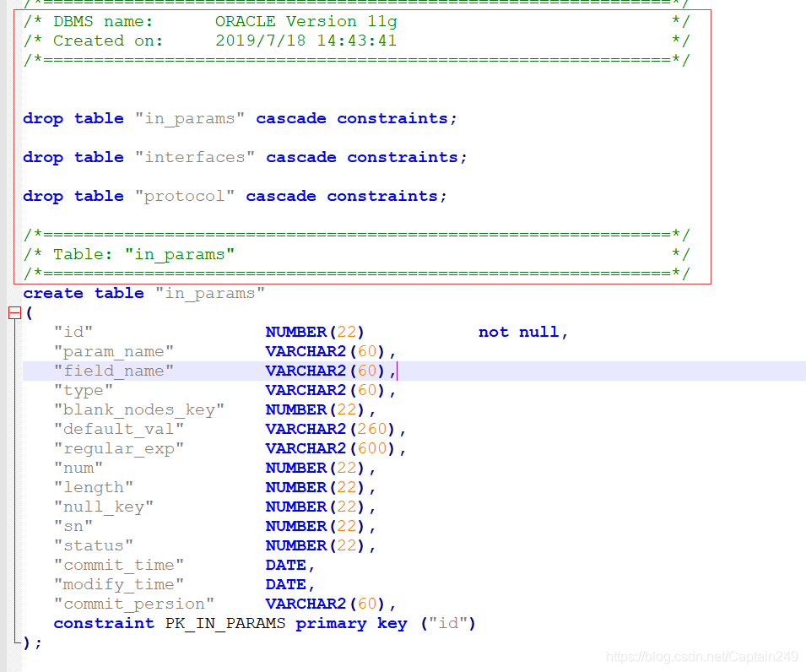Click the DATE type on commit_time row

click(286, 565)
